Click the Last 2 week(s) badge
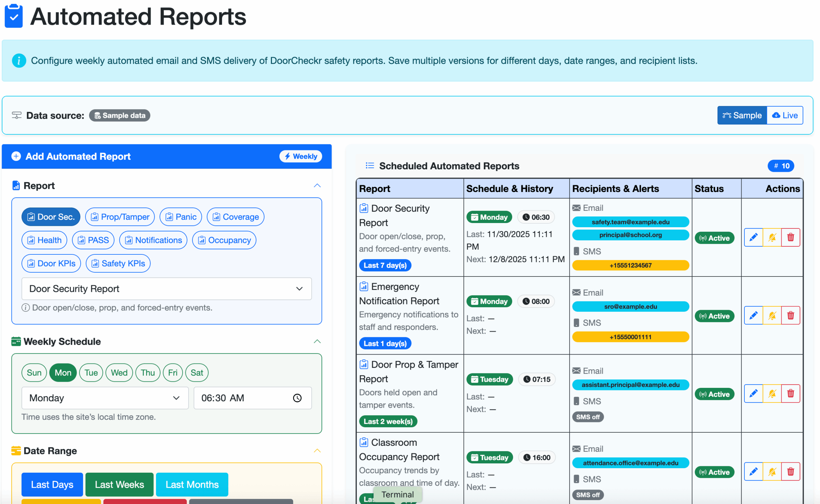 (388, 421)
